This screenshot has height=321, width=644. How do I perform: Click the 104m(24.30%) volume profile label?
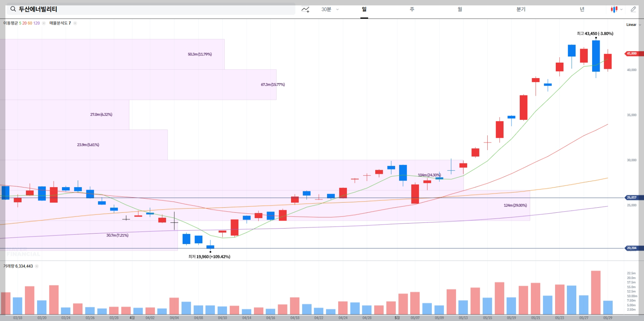pyautogui.click(x=429, y=175)
